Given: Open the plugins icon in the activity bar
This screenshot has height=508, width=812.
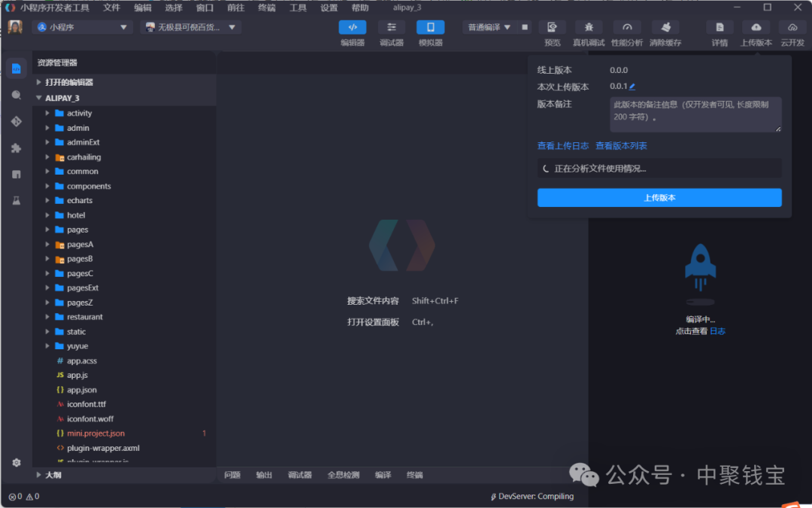Looking at the screenshot, I should click(x=16, y=148).
